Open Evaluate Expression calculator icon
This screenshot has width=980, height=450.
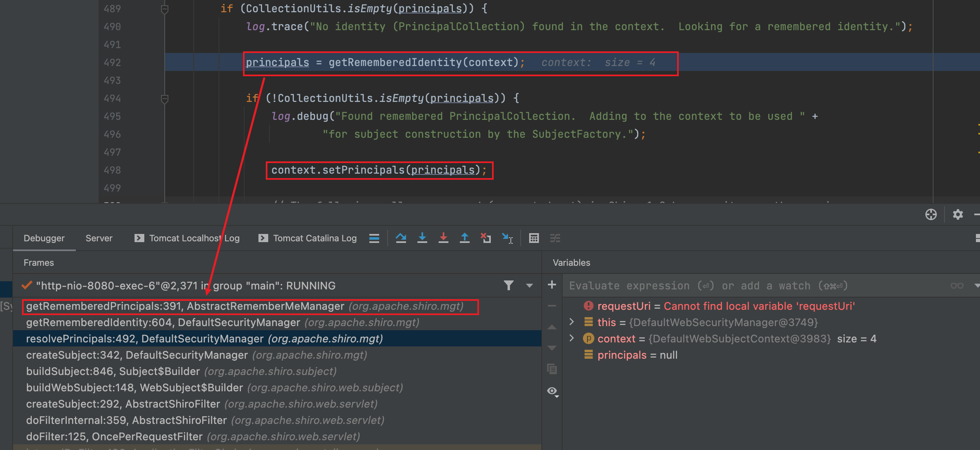534,238
